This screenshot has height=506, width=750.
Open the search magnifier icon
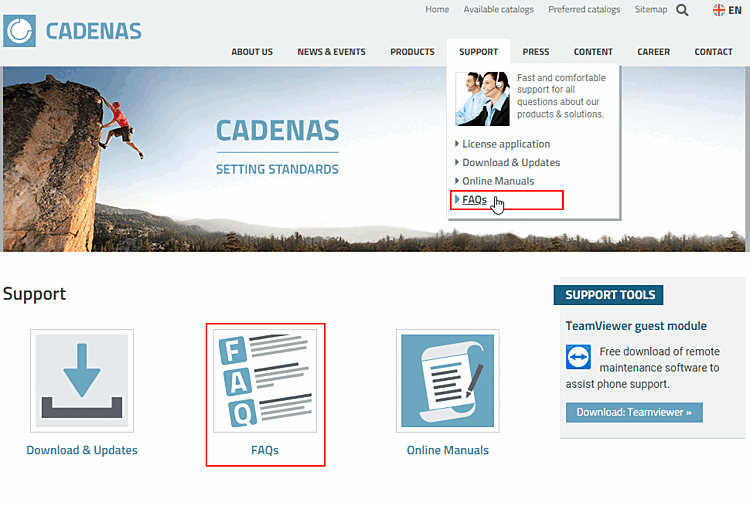(682, 10)
